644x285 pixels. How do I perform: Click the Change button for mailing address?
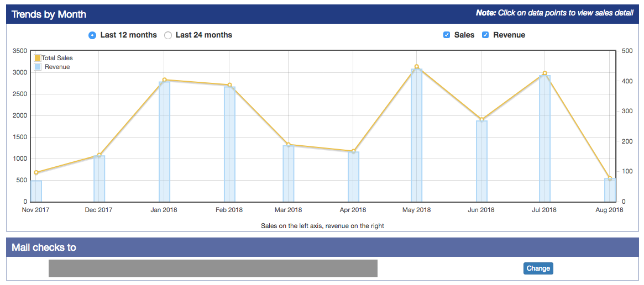[538, 268]
